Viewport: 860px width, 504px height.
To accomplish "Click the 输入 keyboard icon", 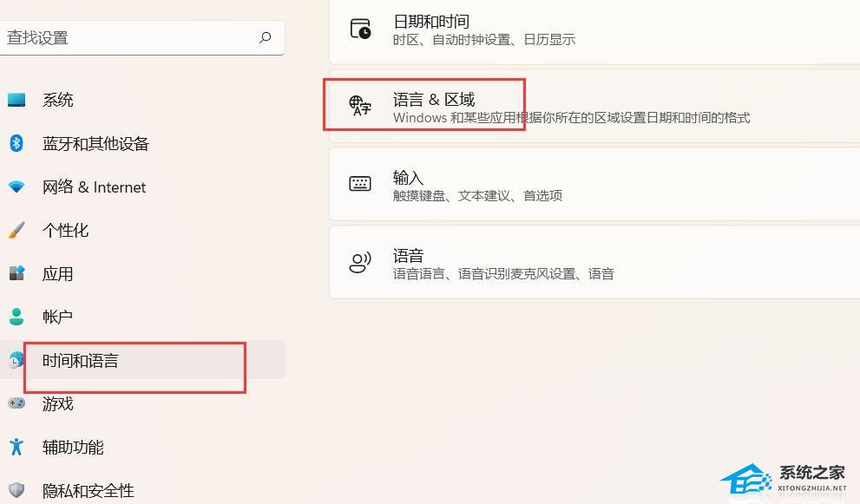I will 360,183.
